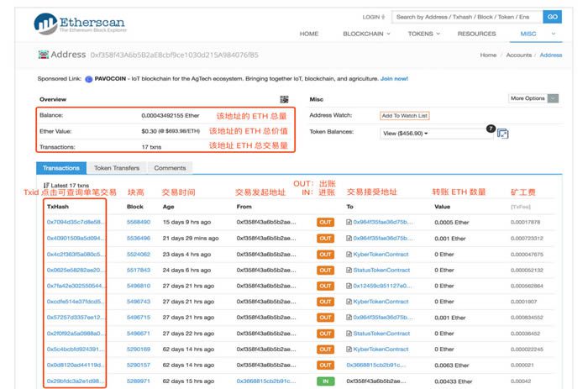588x389 pixels.
Task: Open the Comments tab
Action: pos(170,168)
